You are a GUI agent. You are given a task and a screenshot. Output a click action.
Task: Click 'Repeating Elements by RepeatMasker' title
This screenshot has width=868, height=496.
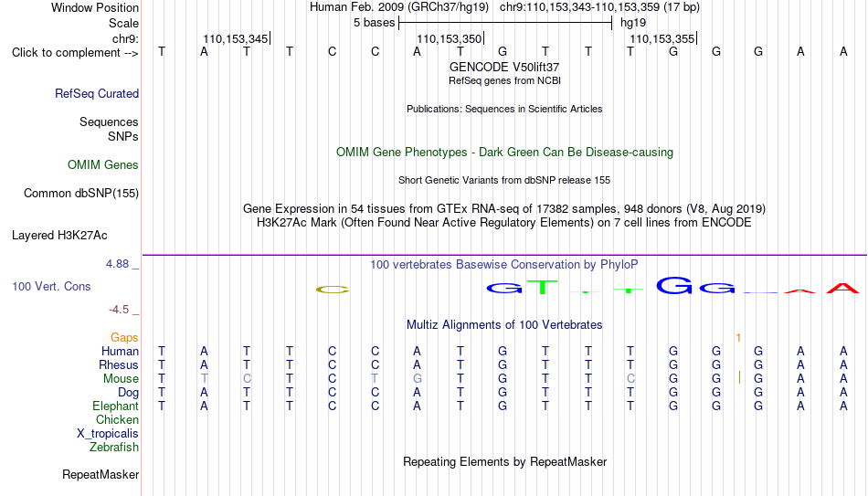click(504, 461)
